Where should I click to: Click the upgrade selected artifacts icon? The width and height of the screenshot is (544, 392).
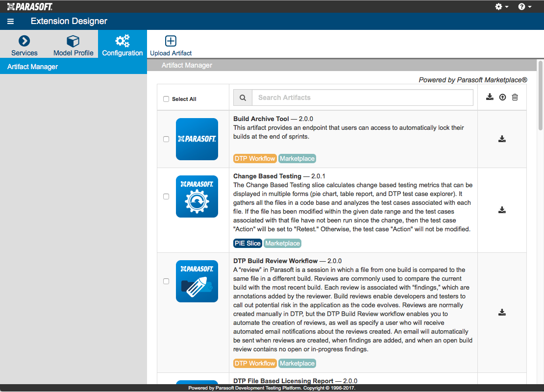pos(502,98)
